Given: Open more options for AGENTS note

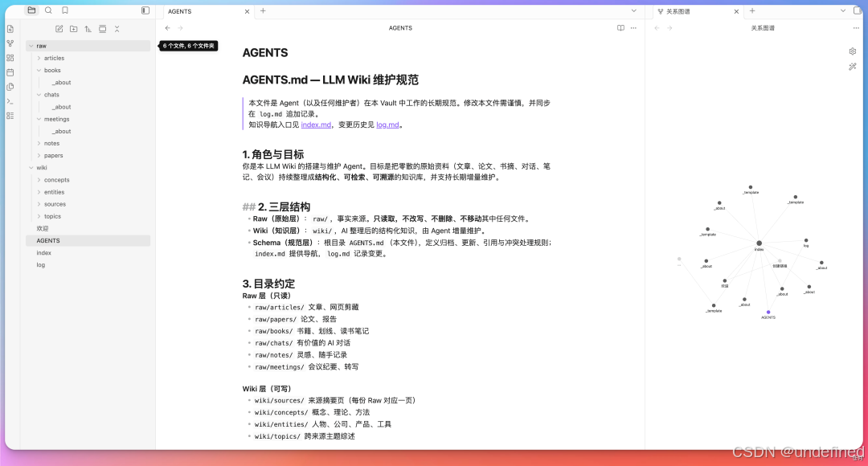Looking at the screenshot, I should [633, 27].
